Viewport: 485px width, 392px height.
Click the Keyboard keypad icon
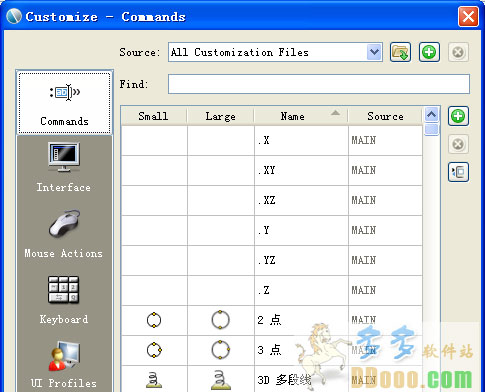[x=63, y=289]
